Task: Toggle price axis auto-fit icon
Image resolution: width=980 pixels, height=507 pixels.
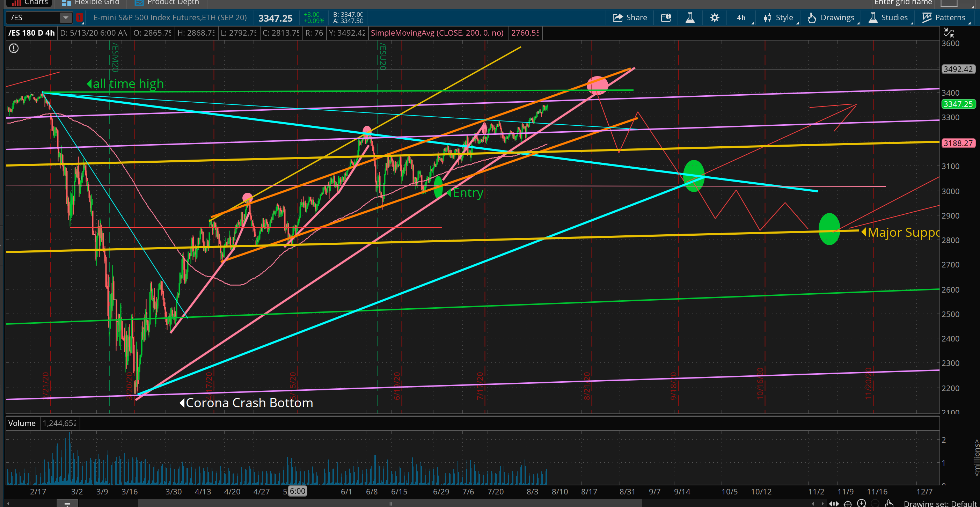Action: [x=949, y=33]
